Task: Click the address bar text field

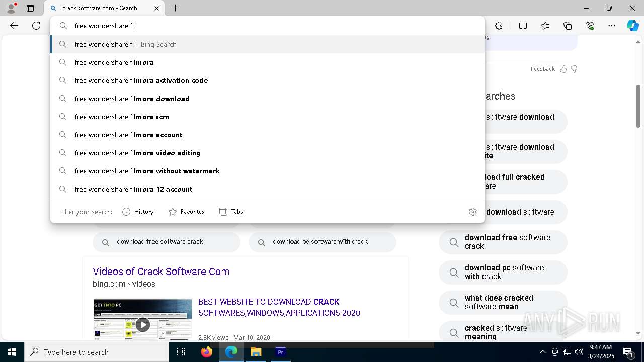Action: (x=267, y=26)
